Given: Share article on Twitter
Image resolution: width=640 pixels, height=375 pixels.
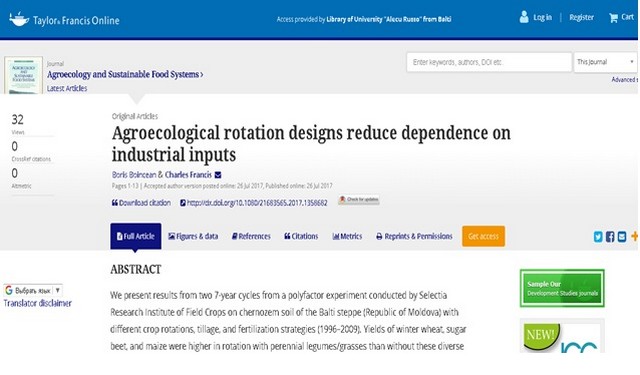Looking at the screenshot, I should pos(598,237).
